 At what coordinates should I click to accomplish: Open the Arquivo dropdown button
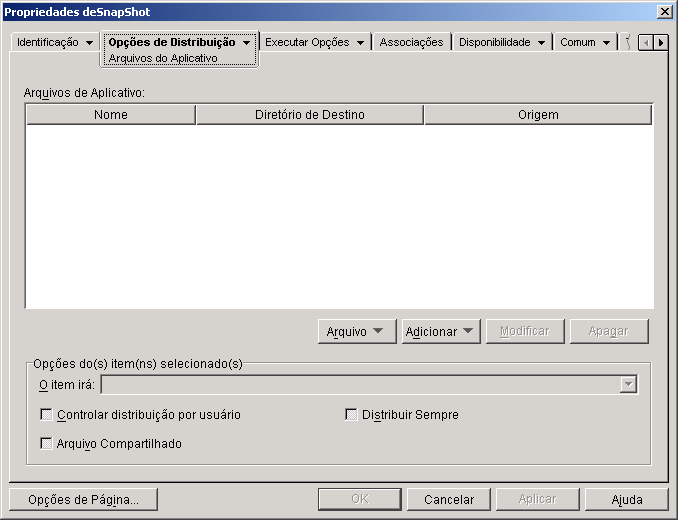[357, 332]
